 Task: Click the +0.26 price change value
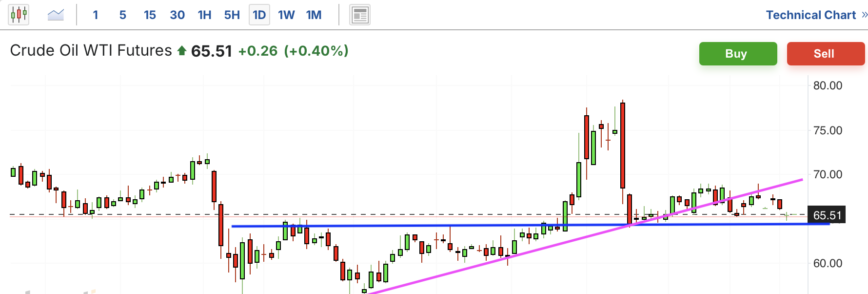[257, 51]
